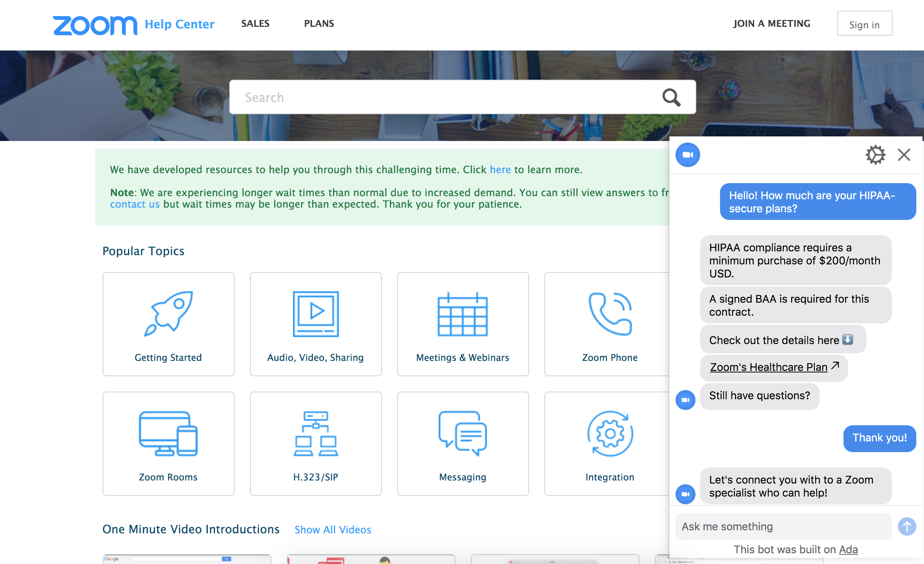Open the Ada link in the chat footer
Screen dimensions: 924x564
pyautogui.click(x=848, y=549)
